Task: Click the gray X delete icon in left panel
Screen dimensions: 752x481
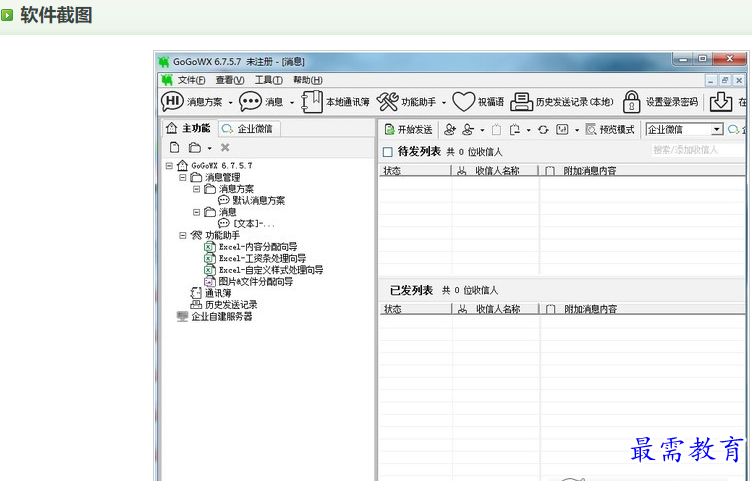Action: click(225, 147)
